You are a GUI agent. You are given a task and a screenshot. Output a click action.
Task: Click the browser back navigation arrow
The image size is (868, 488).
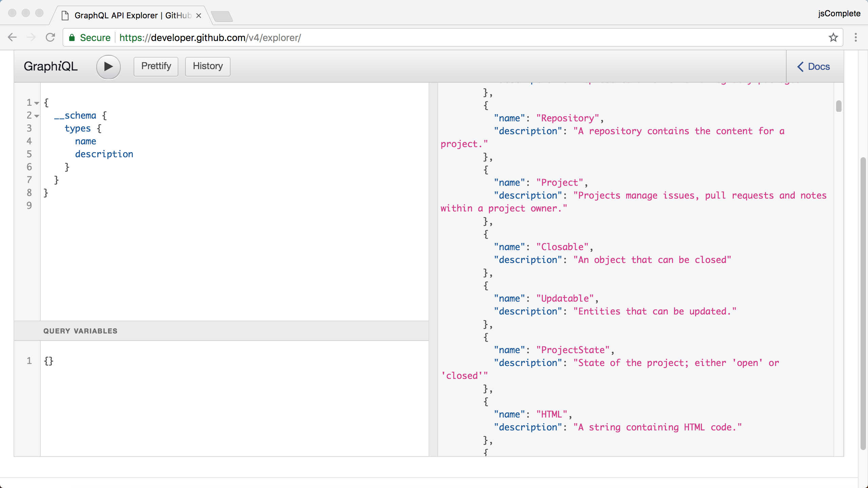[13, 37]
